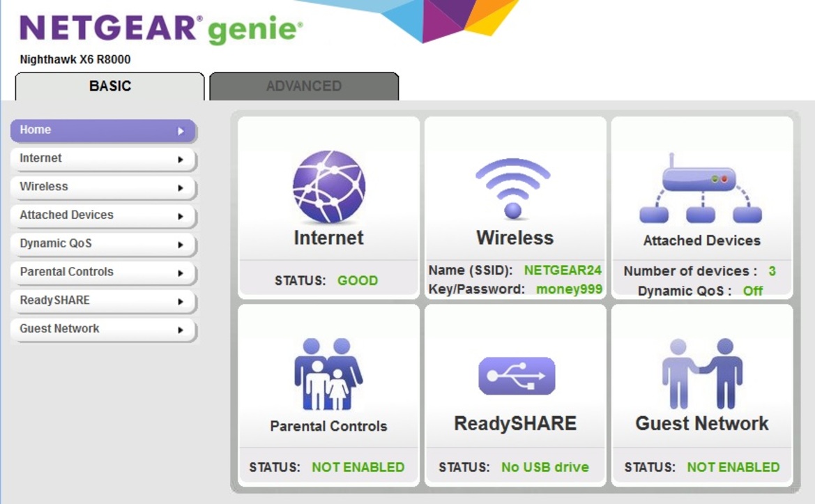Click the Guest Network tile title
Image resolution: width=815 pixels, height=504 pixels.
(x=701, y=423)
